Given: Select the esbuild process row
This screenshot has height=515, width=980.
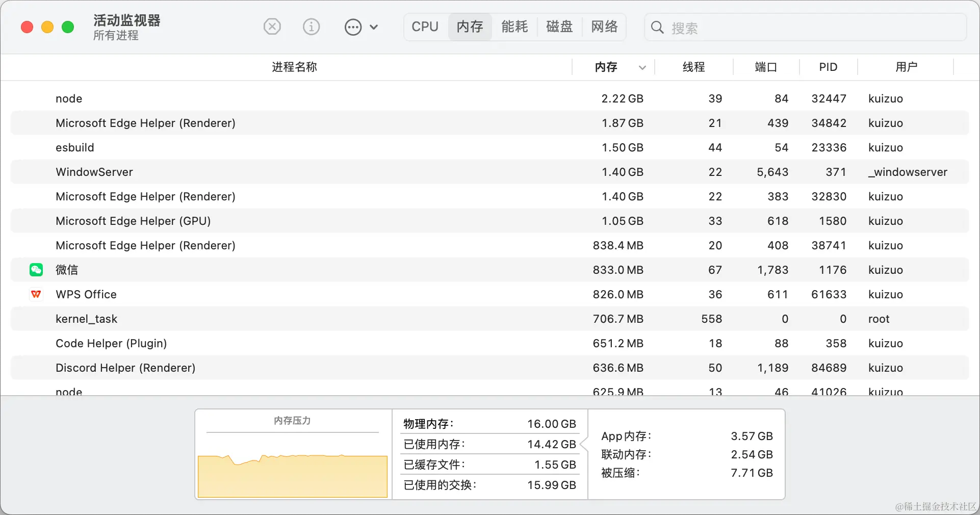Looking at the screenshot, I should click(489, 147).
